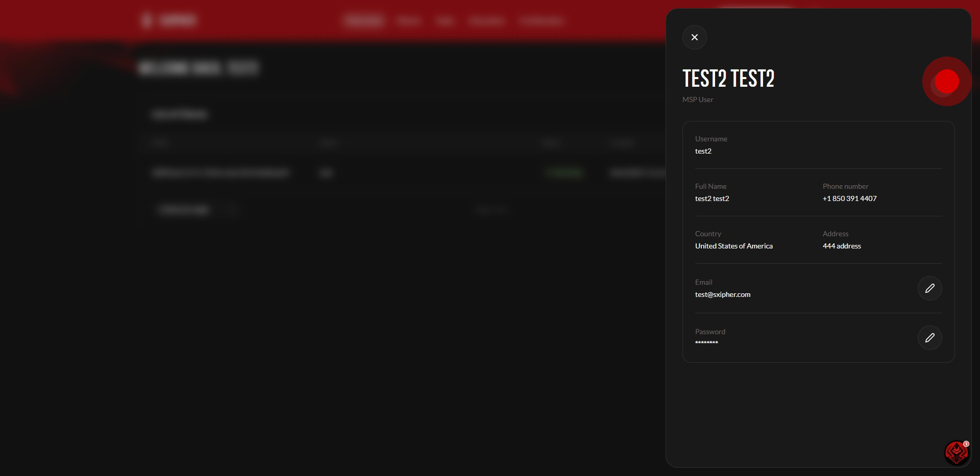Image resolution: width=980 pixels, height=476 pixels.
Task: Click the email address test@sxipher.com
Action: point(722,294)
